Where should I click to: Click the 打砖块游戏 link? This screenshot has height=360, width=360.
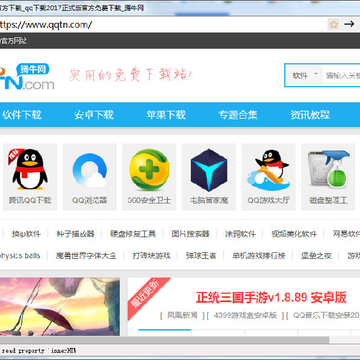151,256
